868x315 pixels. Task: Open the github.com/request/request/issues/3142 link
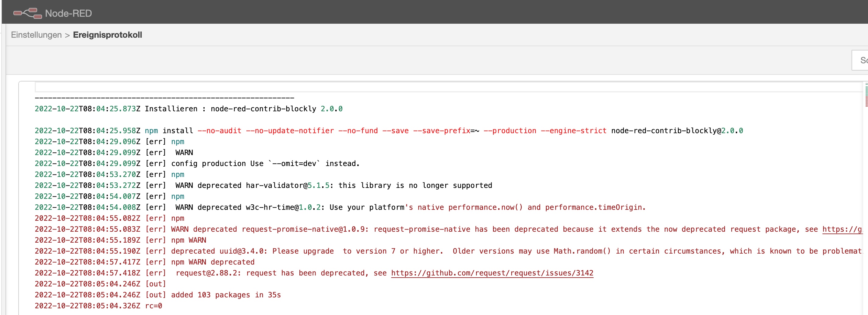(492, 273)
